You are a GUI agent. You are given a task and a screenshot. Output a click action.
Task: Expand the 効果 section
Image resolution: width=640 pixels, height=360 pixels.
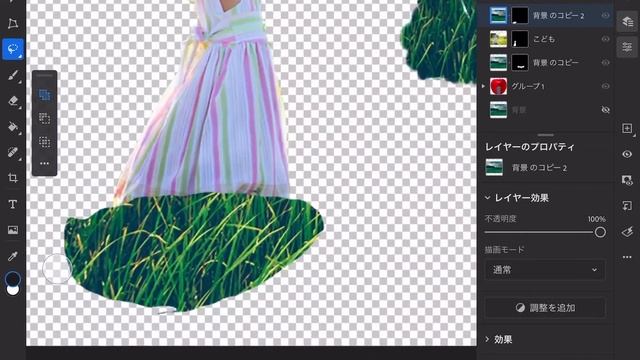(487, 339)
